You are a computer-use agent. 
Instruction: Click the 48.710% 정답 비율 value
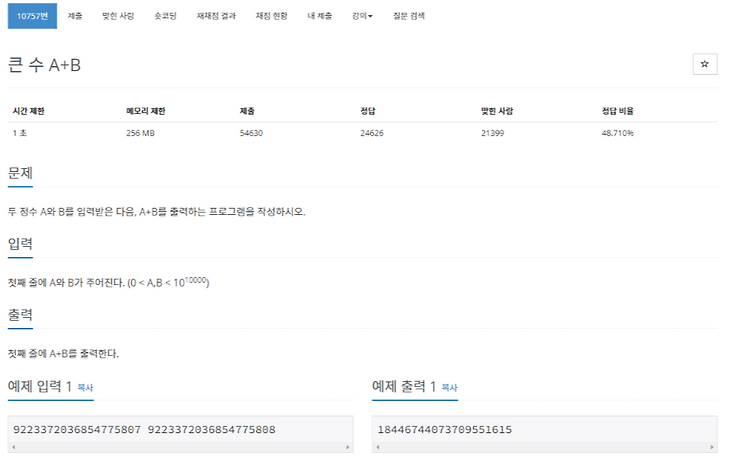(617, 133)
